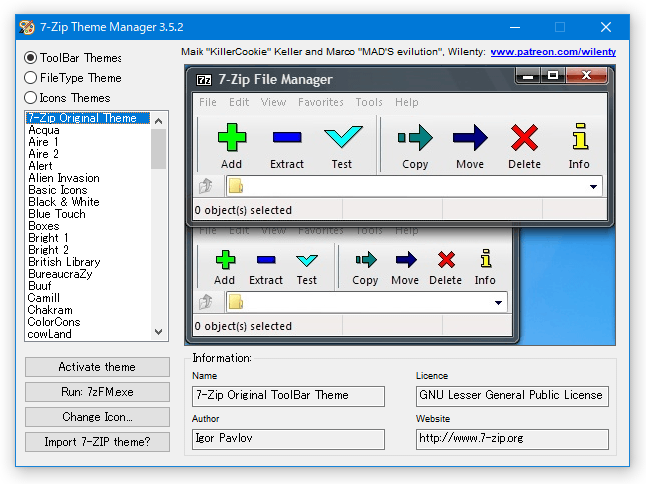
Task: Click the Name field with 7-Zip Original ToolBar Theme
Action: (x=288, y=396)
